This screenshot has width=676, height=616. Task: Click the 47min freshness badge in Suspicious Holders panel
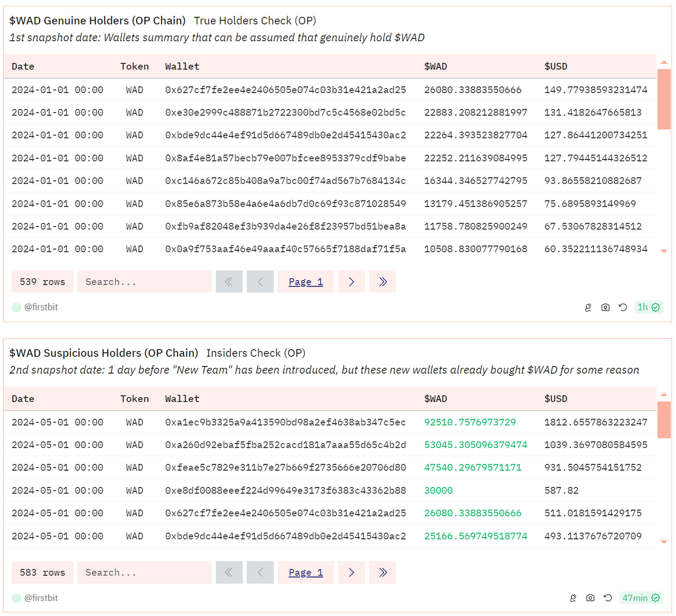coord(641,598)
